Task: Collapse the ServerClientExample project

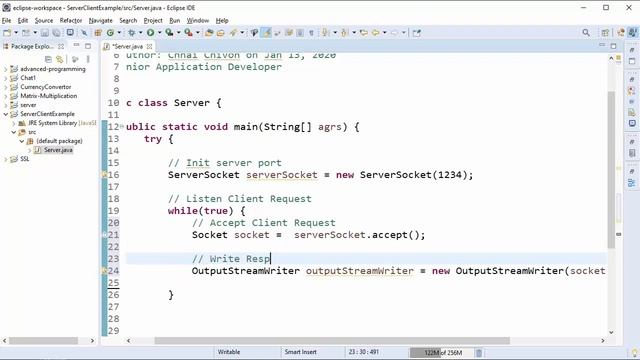Action: pyautogui.click(x=5, y=114)
